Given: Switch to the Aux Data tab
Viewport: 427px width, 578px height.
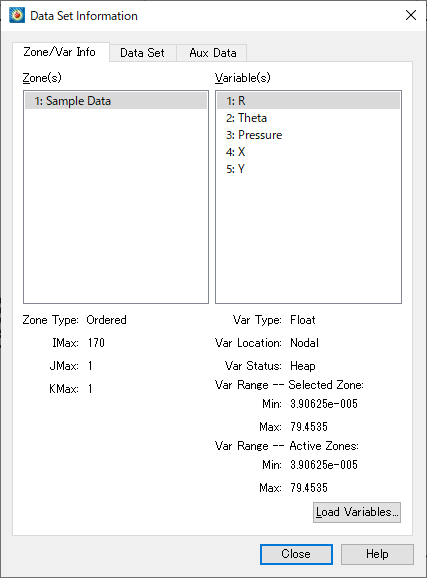Looking at the screenshot, I should 212,53.
